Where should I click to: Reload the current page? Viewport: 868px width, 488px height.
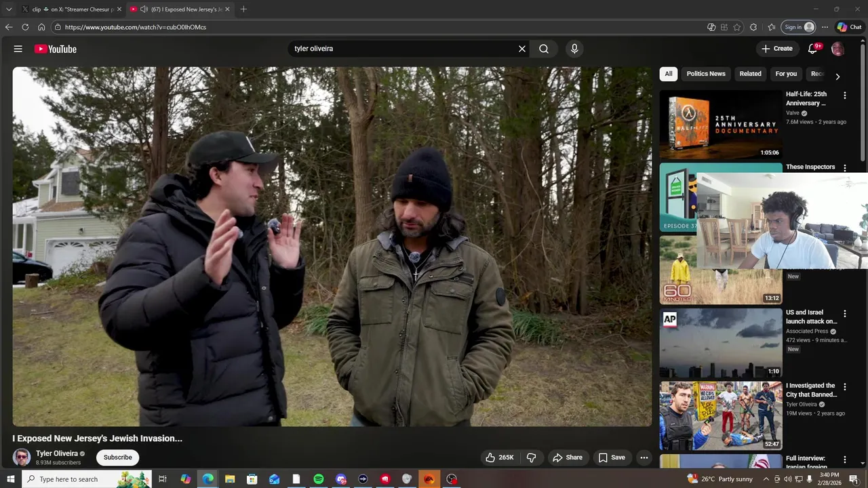tap(25, 27)
